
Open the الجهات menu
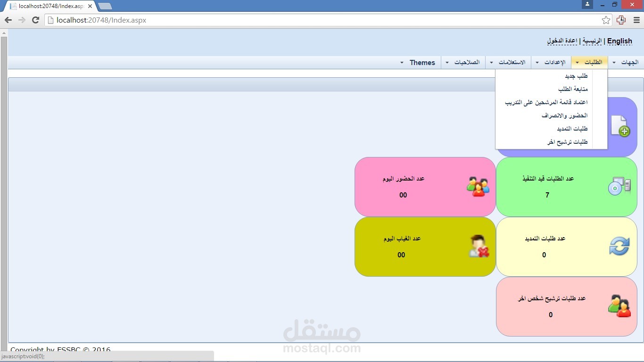629,63
